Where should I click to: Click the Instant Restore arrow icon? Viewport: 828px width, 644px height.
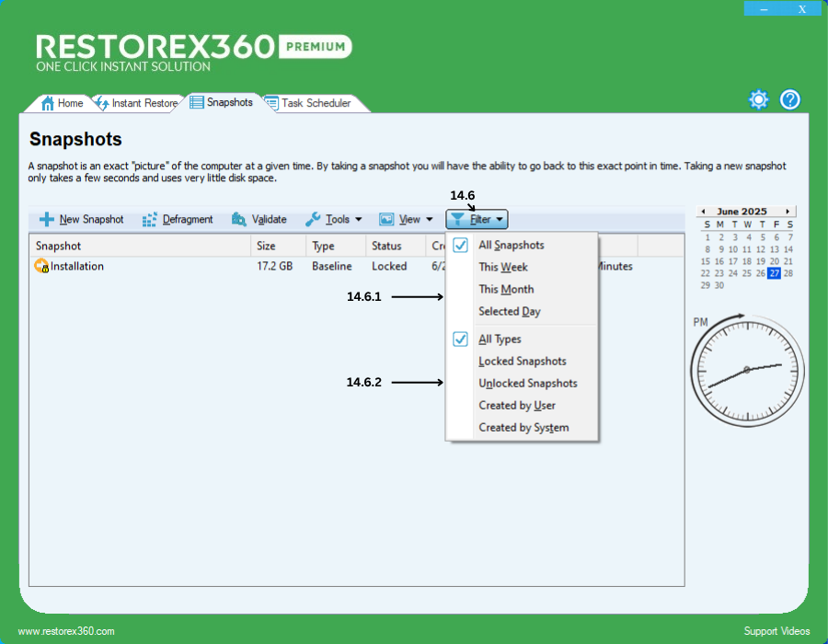[x=101, y=103]
